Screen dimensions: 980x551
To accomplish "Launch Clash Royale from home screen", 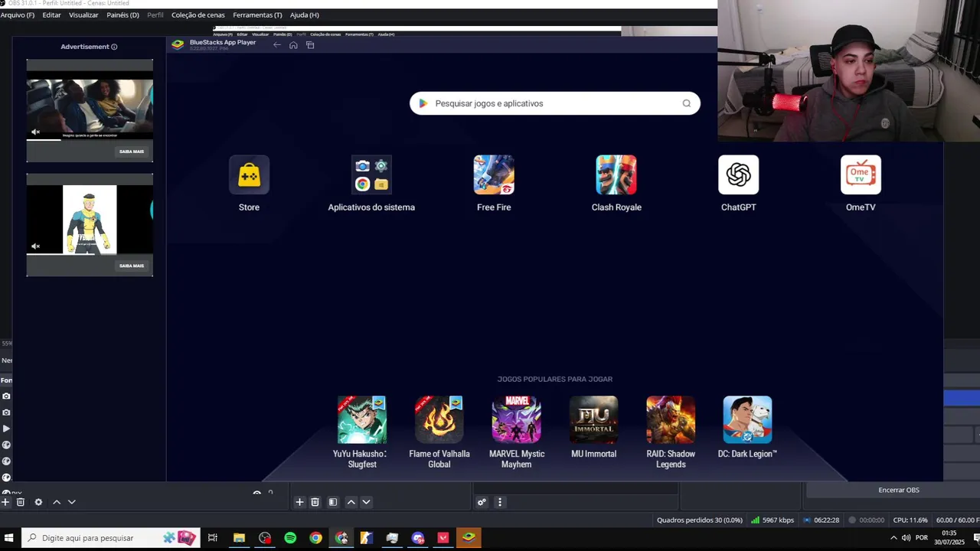I will click(616, 175).
